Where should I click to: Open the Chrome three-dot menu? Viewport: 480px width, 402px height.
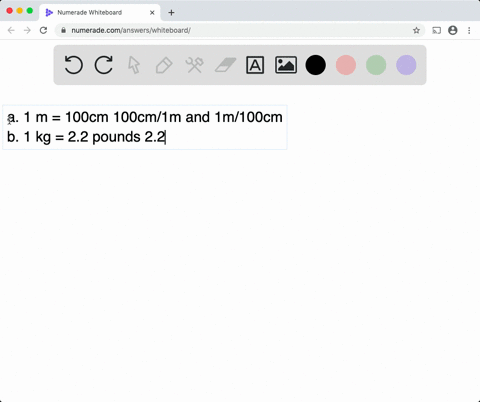point(469,30)
